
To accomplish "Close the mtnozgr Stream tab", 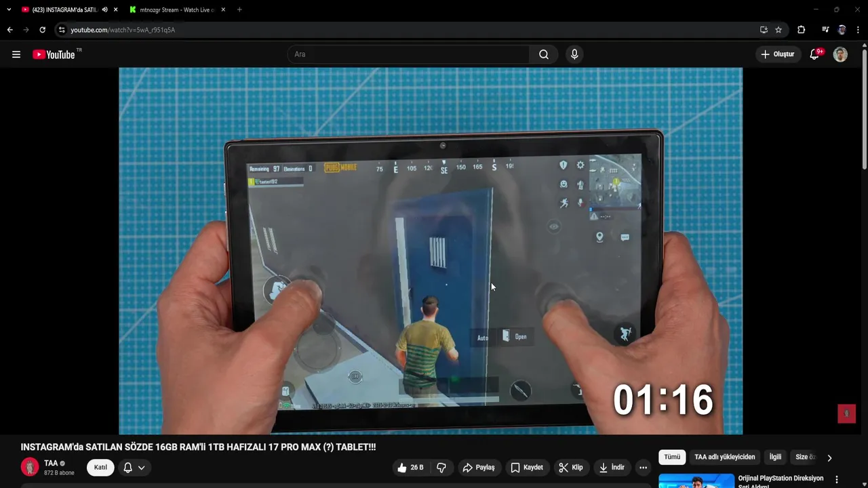I will click(x=223, y=9).
